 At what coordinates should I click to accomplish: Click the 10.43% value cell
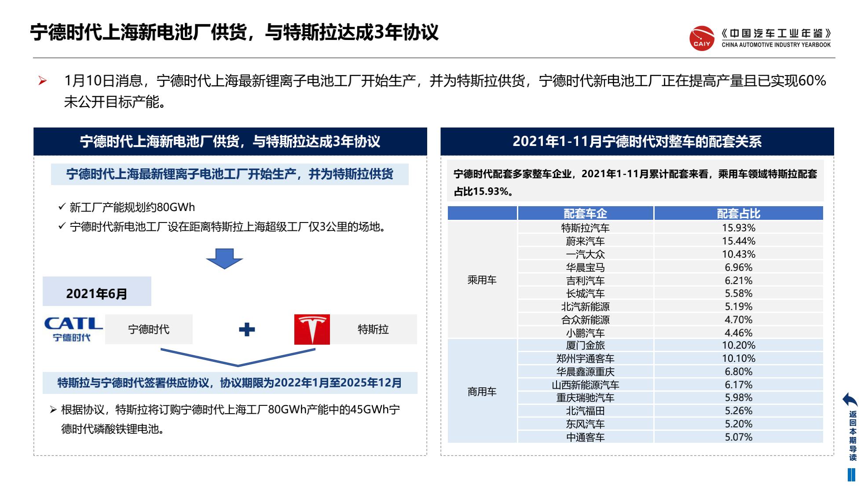(x=739, y=254)
